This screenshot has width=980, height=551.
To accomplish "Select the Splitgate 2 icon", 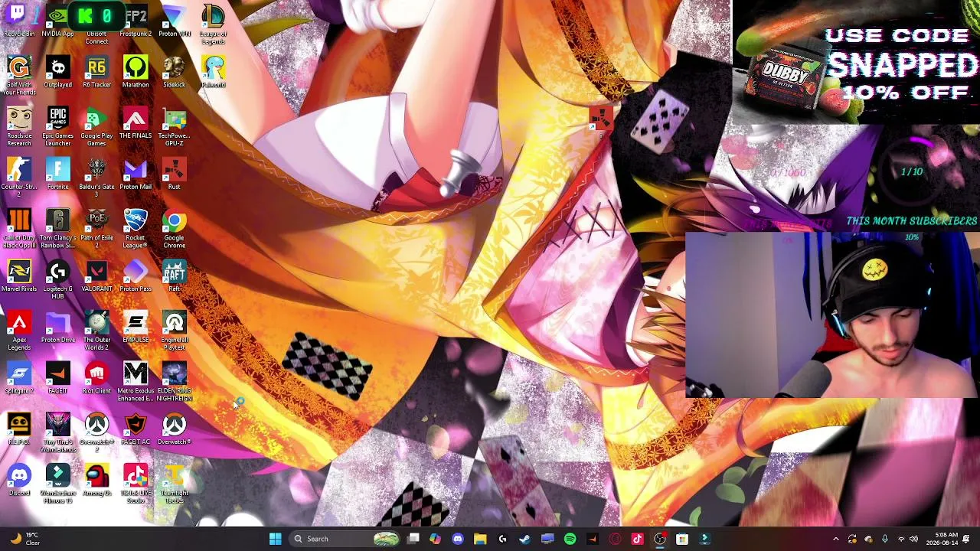I will tap(19, 379).
